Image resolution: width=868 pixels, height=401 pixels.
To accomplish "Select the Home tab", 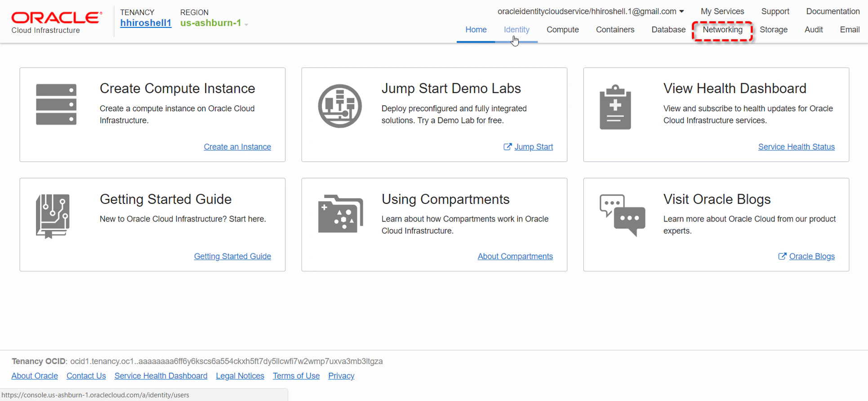I will click(x=476, y=30).
